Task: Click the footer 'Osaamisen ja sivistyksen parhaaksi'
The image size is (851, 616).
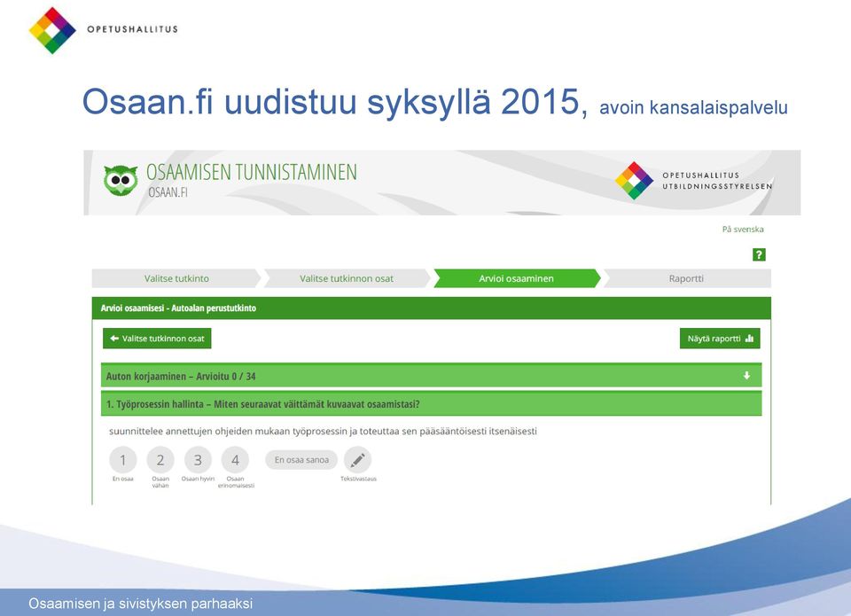Action: pos(141,604)
